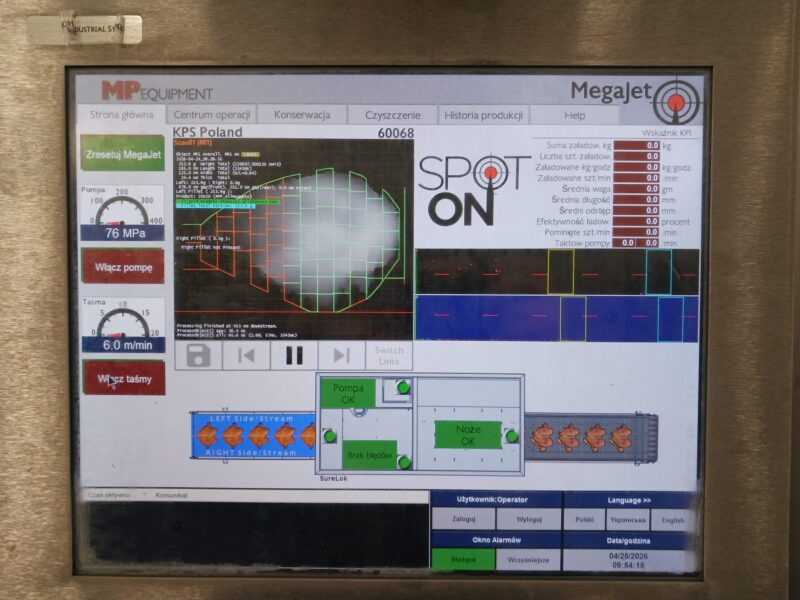
Task: Open the Strona główna tab
Action: pos(121,115)
